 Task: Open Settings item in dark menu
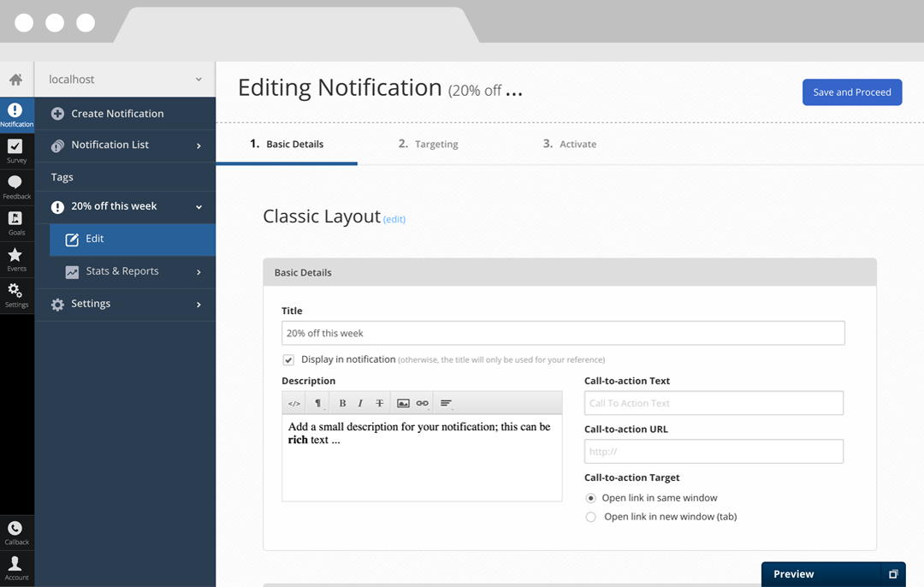125,304
